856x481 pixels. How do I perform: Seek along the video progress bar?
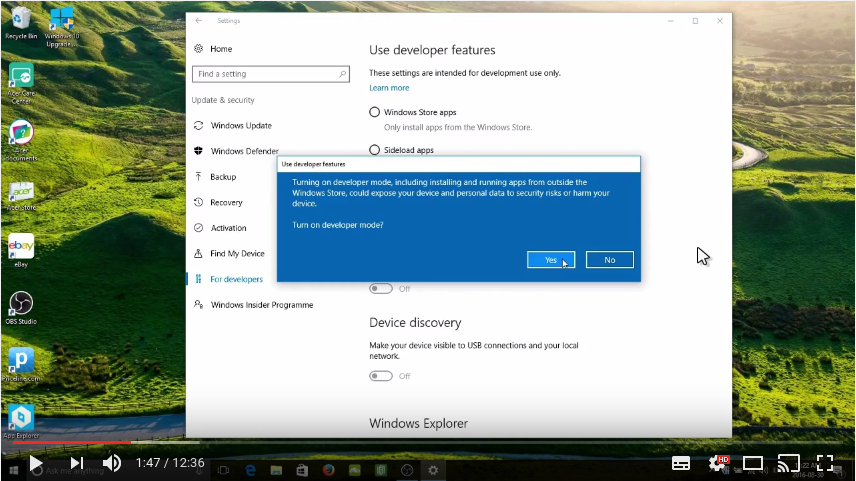click(x=428, y=442)
